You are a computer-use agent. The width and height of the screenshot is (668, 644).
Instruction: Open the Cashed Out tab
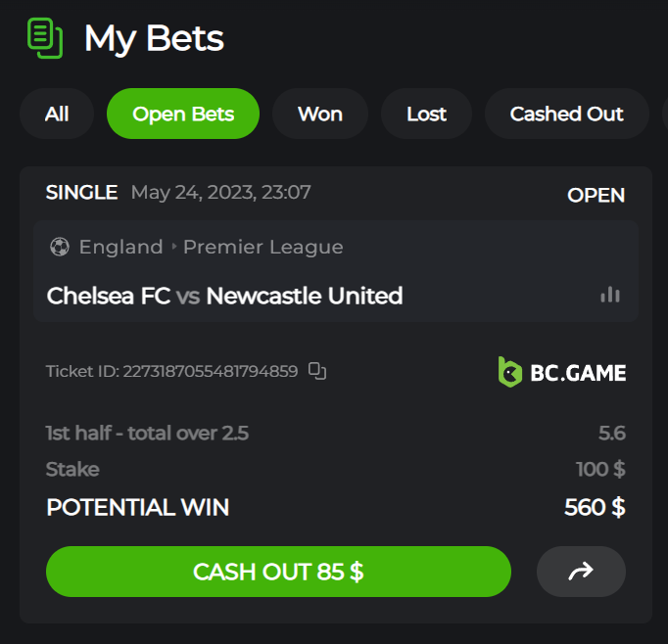pos(566,114)
